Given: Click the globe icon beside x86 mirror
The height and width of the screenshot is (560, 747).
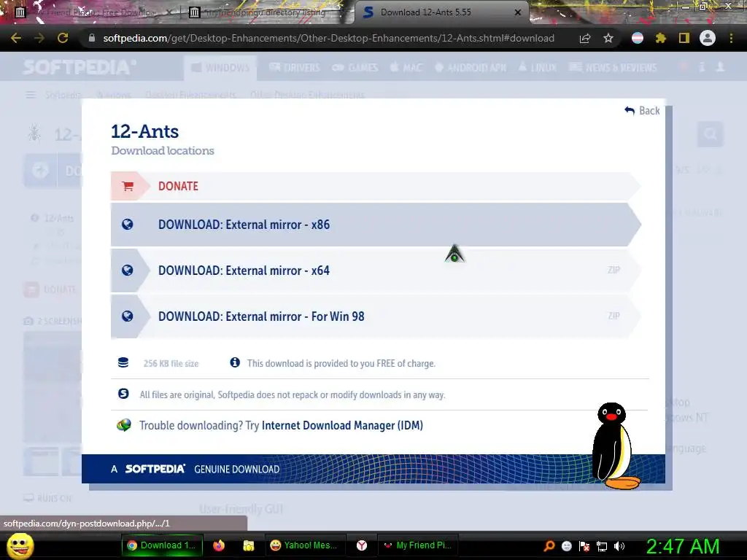Looking at the screenshot, I should (x=127, y=225).
